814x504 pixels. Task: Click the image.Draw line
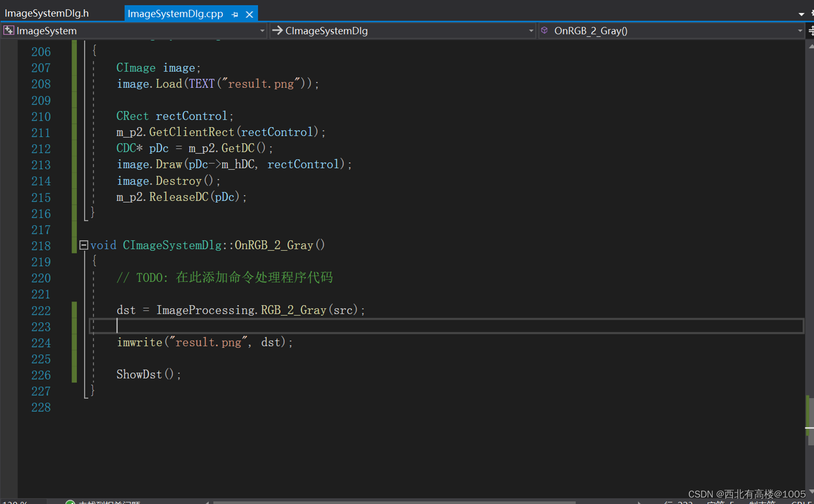point(234,164)
